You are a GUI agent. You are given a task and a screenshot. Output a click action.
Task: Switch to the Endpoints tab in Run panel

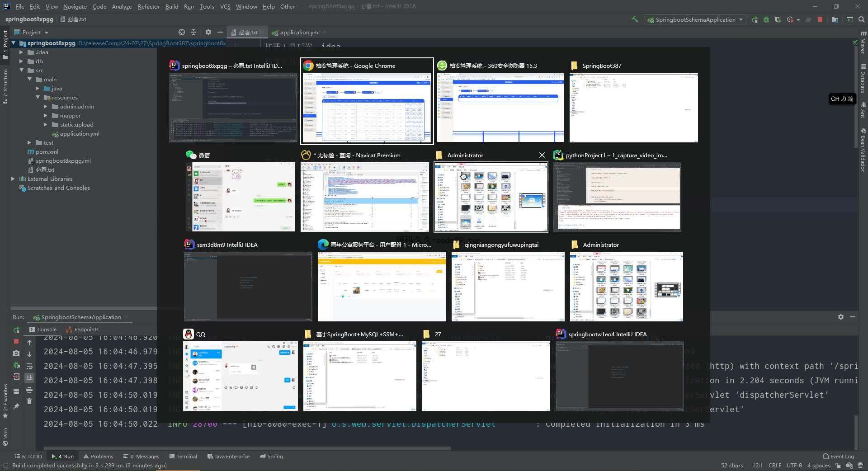coord(82,330)
